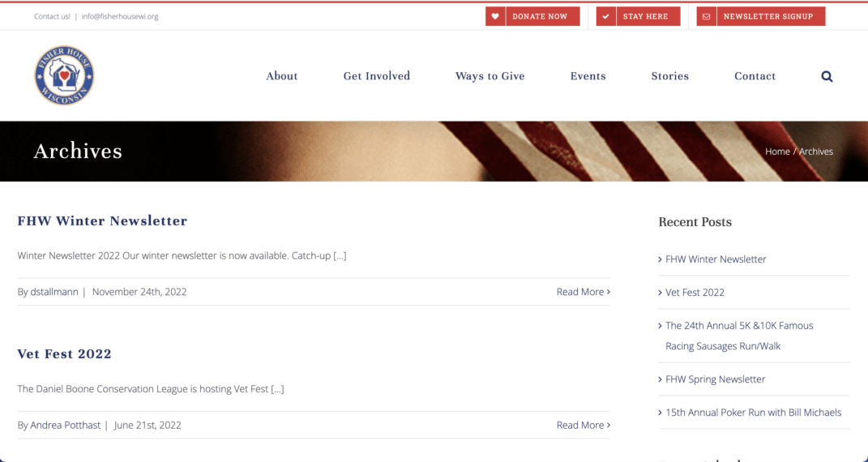Click the info@fisherhousewi.org email link
The image size is (868, 462).
(120, 16)
